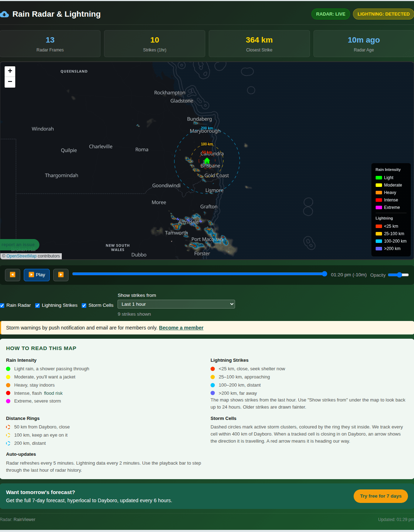Click the <25 km lightning legend swatch
The image size is (414, 532).
379,226
